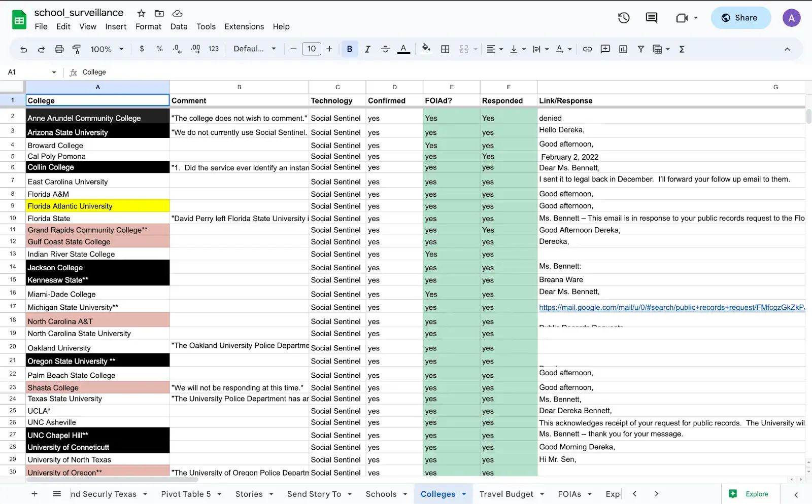Screen dimensions: 812x504
Task: Open horizontal align dropdown
Action: coord(494,49)
